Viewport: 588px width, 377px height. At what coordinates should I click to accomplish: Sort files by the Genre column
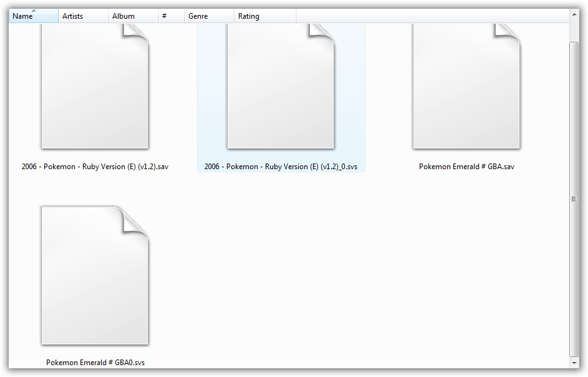coord(210,16)
